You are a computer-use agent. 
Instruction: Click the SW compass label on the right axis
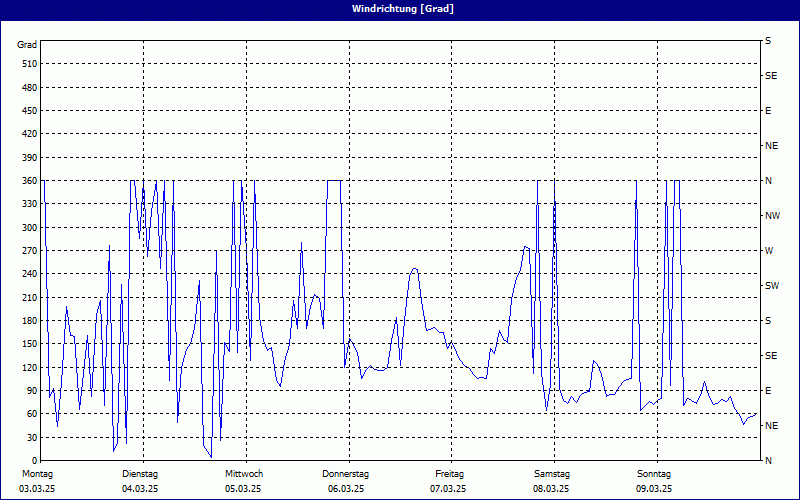(772, 286)
